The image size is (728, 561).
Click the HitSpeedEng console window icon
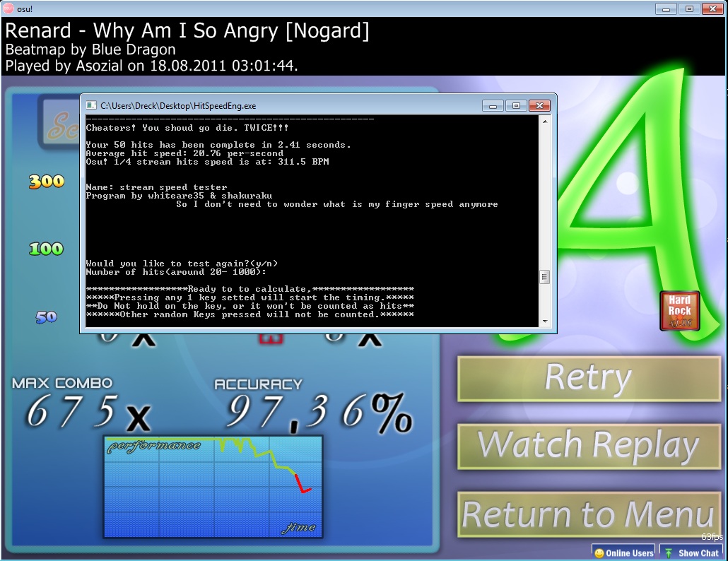click(x=91, y=106)
